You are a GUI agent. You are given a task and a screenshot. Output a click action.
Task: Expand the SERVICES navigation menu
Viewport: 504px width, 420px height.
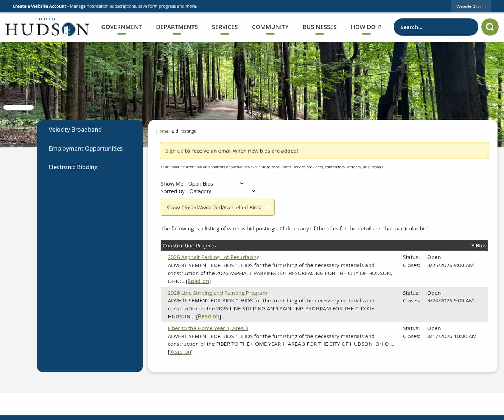[225, 27]
